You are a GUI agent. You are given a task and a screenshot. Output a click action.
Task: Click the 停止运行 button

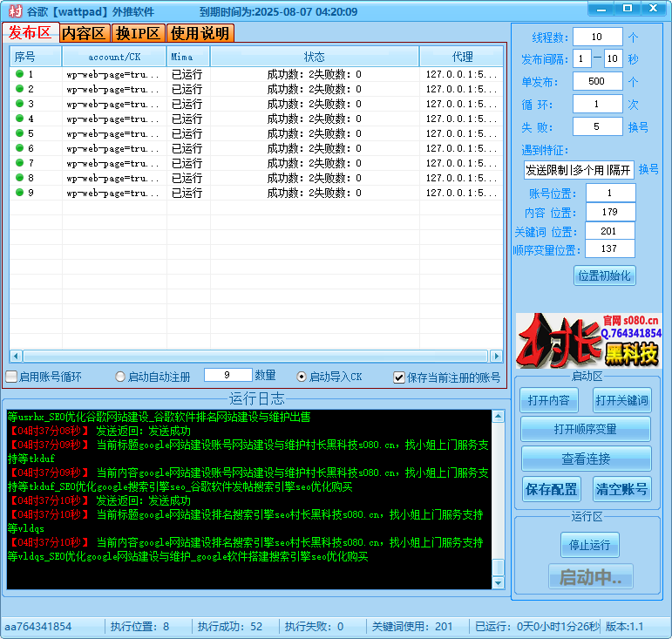[590, 545]
